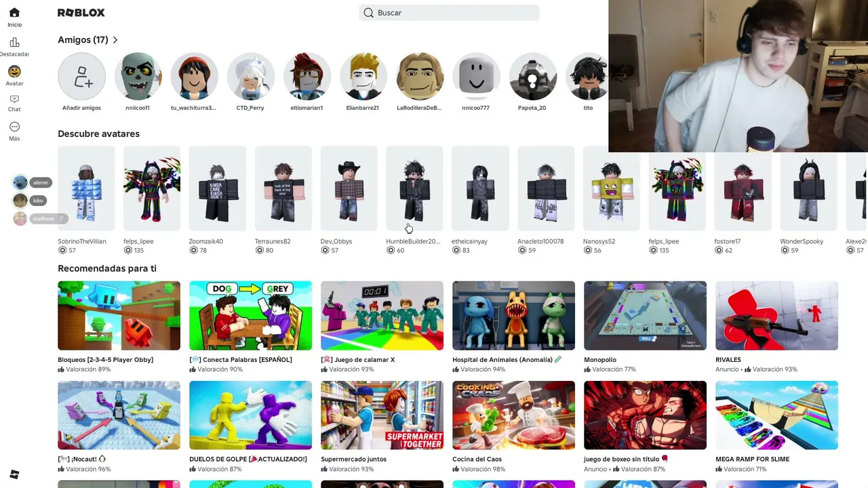Open the ¡Nocaut! game thumbnail
Screen dimensions: 868x488
(119, 415)
